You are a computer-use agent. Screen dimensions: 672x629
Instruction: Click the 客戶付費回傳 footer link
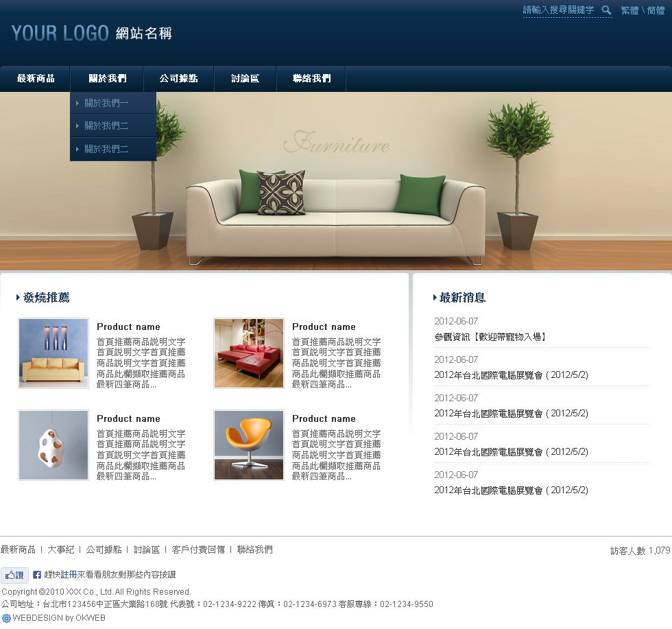click(198, 549)
